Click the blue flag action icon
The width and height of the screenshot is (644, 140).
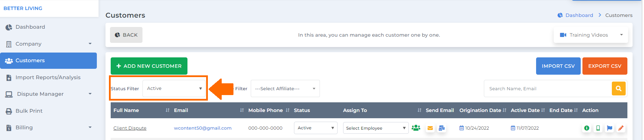609,128
